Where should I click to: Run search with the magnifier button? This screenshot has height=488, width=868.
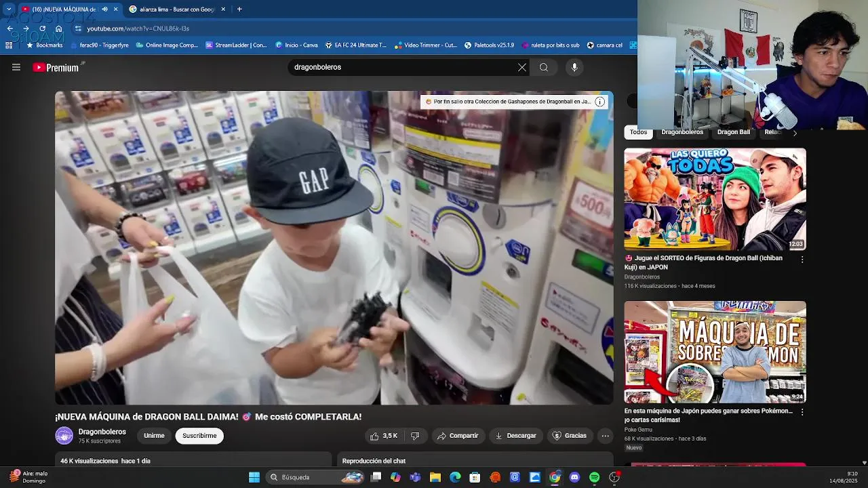(544, 67)
